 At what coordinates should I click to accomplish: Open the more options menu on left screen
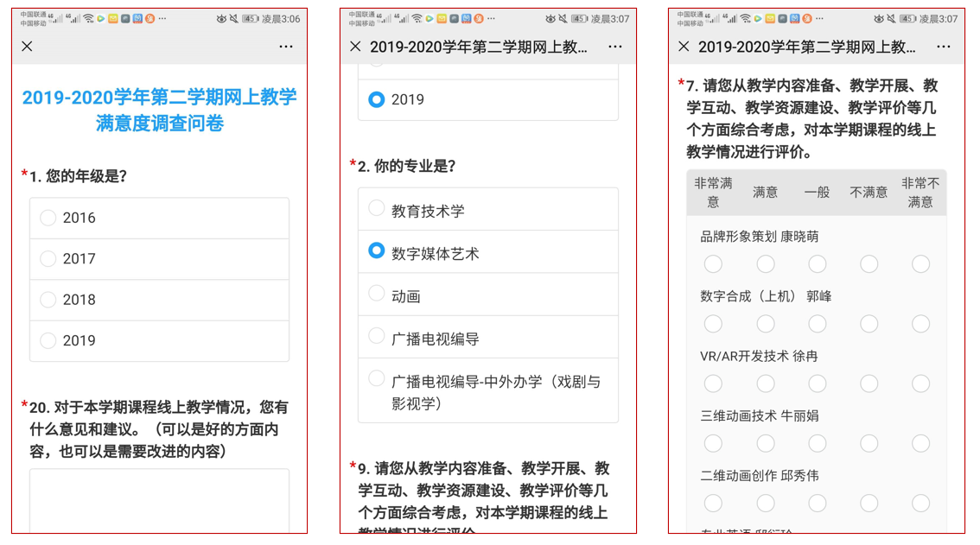tap(286, 47)
